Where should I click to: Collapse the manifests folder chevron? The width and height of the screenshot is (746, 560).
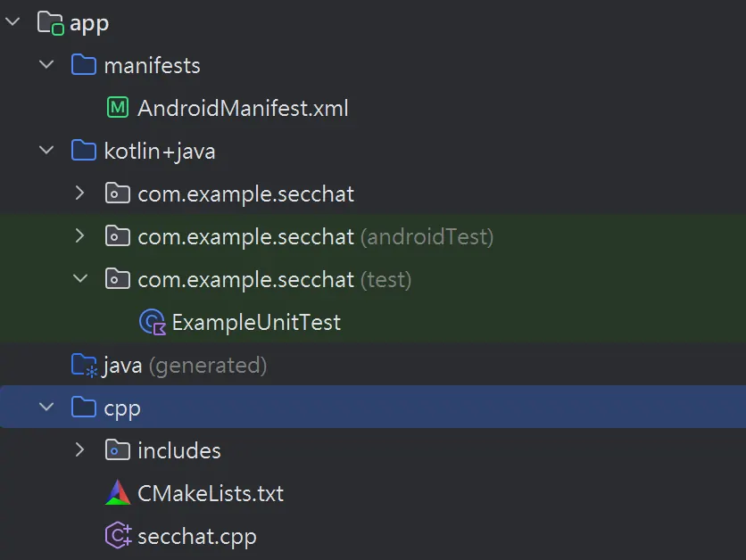pyautogui.click(x=46, y=64)
